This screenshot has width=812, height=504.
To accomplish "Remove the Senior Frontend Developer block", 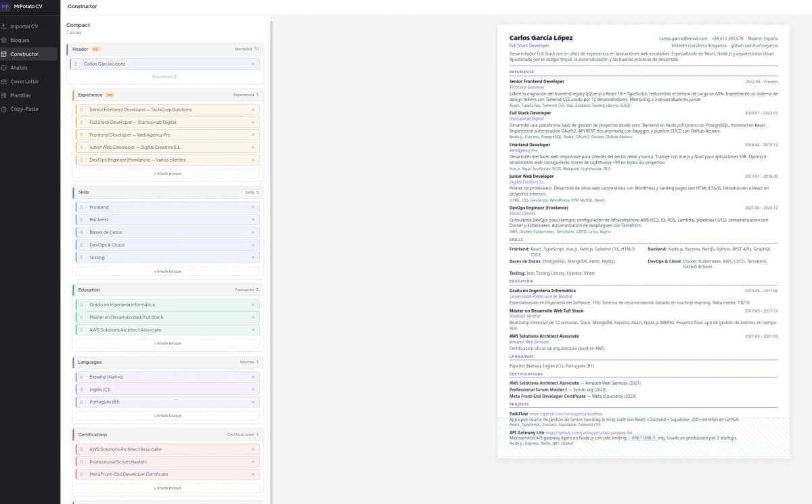I will [x=253, y=110].
